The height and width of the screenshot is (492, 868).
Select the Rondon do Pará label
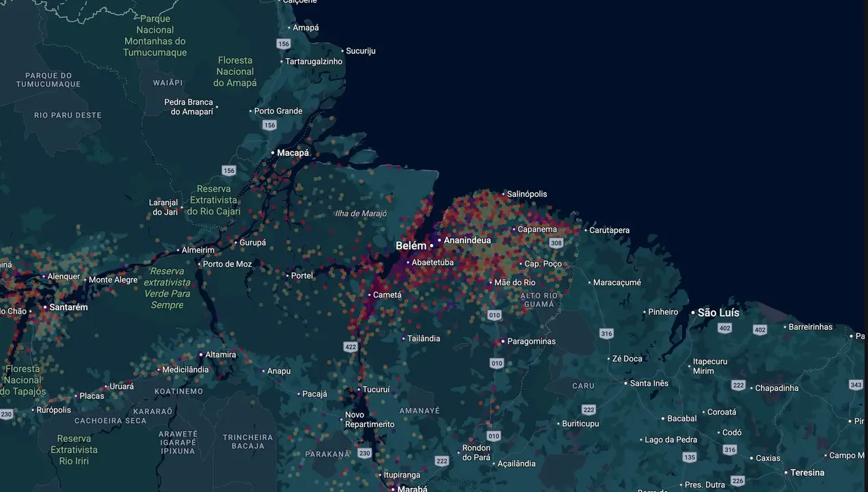click(476, 453)
